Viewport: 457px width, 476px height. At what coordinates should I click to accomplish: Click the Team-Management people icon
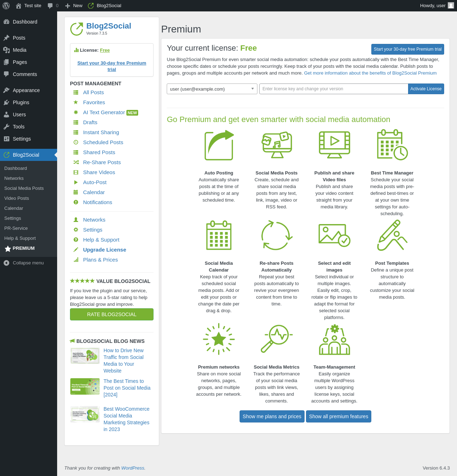[x=335, y=339]
